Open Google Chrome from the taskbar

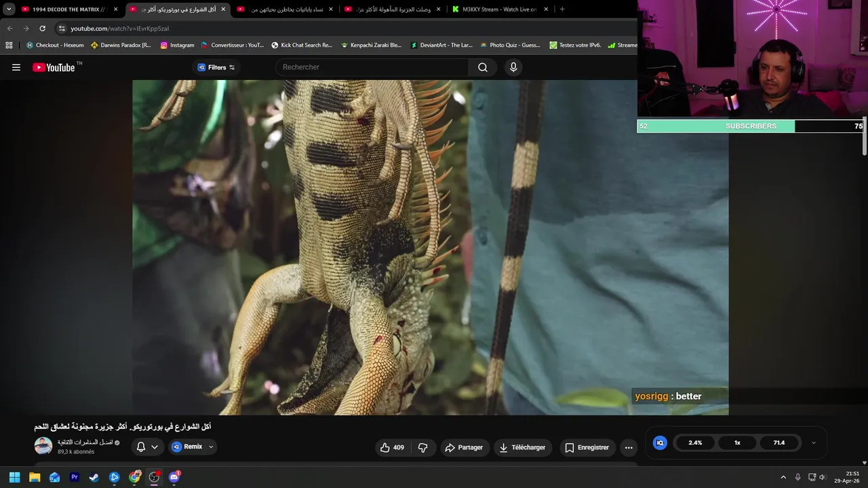[135, 477]
